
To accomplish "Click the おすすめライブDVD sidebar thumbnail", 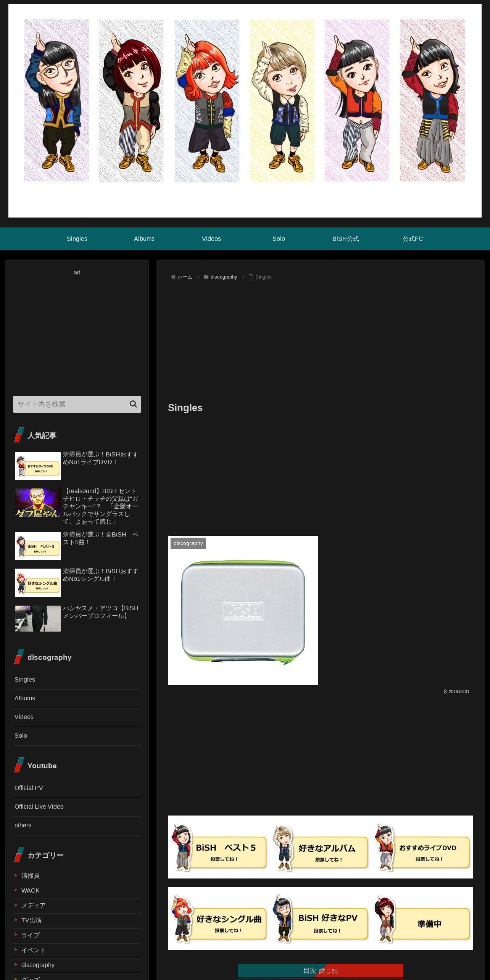I will coord(38,466).
